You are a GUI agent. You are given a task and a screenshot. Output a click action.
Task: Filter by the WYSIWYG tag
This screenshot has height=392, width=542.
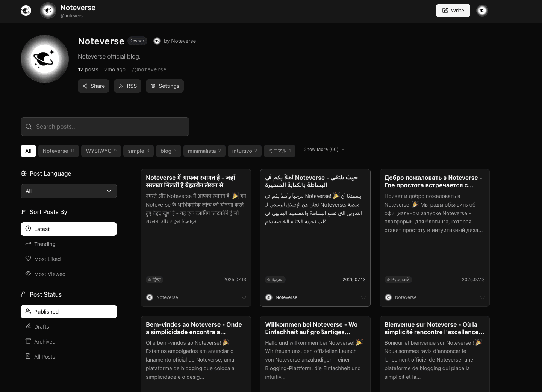coord(101,151)
